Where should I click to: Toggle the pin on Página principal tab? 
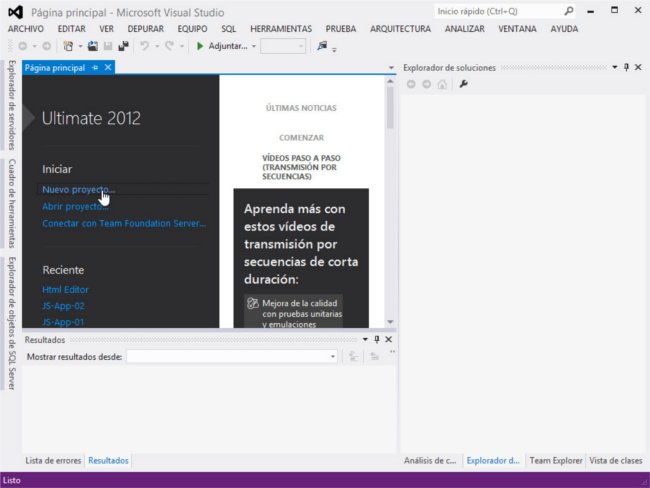pyautogui.click(x=95, y=68)
